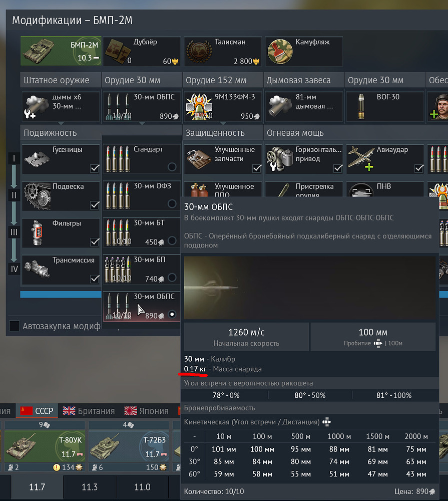Image resolution: width=448 pixels, height=501 pixels.
Task: Click the crew member portrait icon
Action: coord(439,106)
